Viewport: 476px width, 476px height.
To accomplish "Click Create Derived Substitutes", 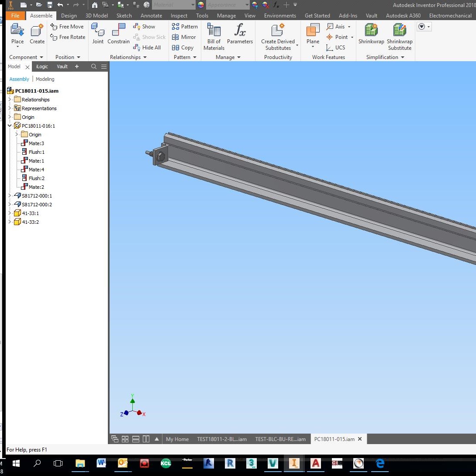I will coord(278,36).
